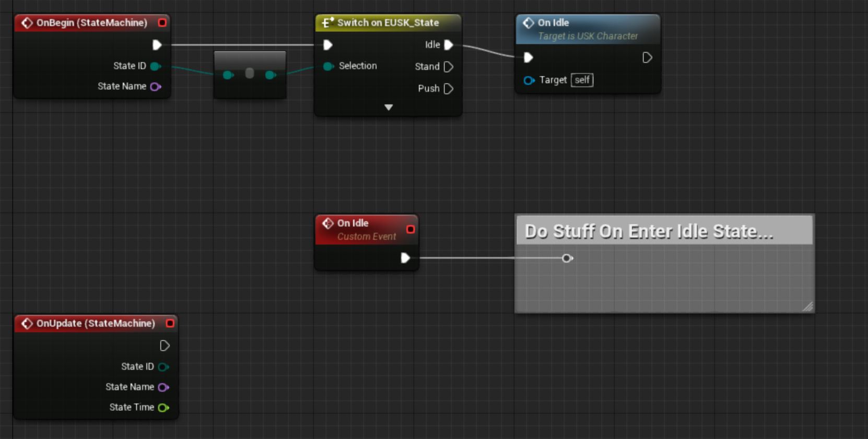The image size is (868, 439).
Task: Click OnBegin red delegate output pin
Action: click(162, 23)
